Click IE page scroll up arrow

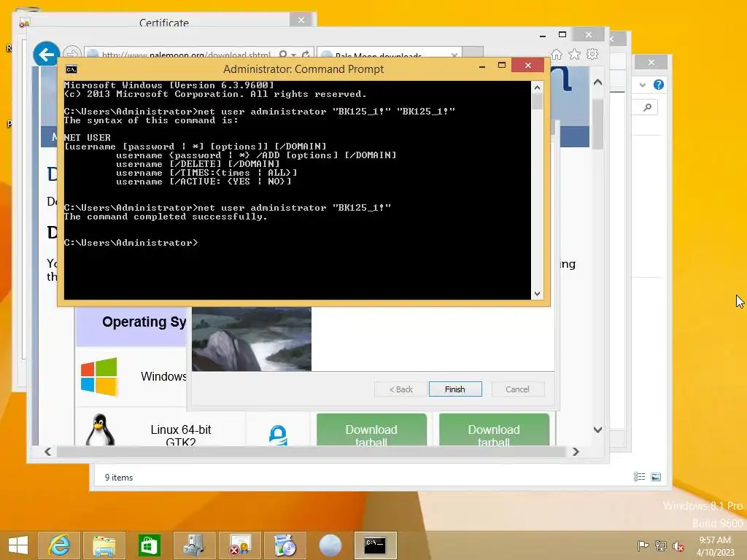click(x=597, y=82)
